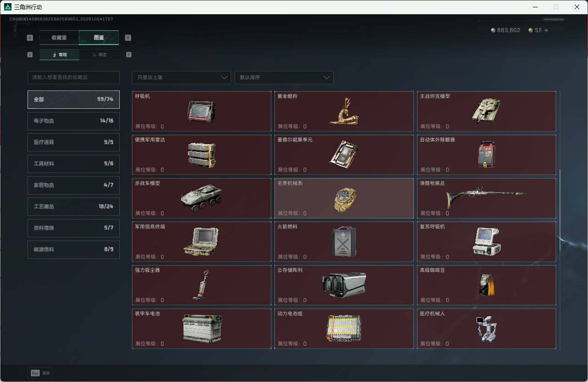The image size is (588, 382).
Task: Select the 火箭燃料 rocket fuel canister
Action: [344, 242]
